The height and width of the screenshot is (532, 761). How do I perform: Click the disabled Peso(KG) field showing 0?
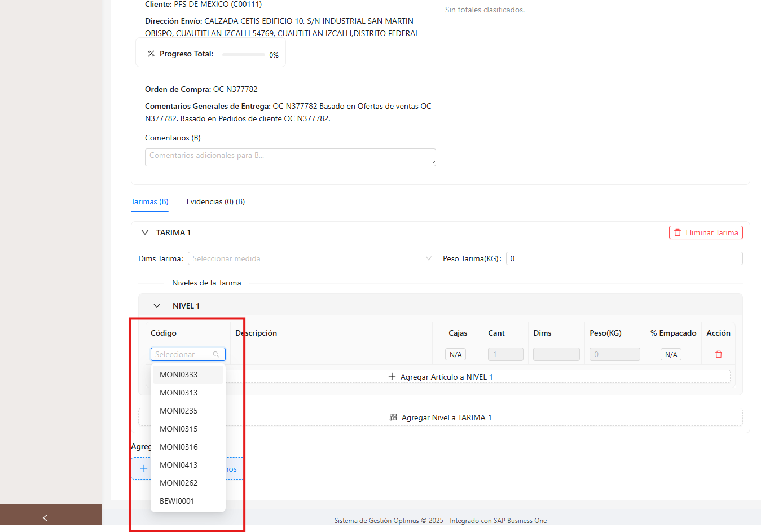tap(615, 354)
